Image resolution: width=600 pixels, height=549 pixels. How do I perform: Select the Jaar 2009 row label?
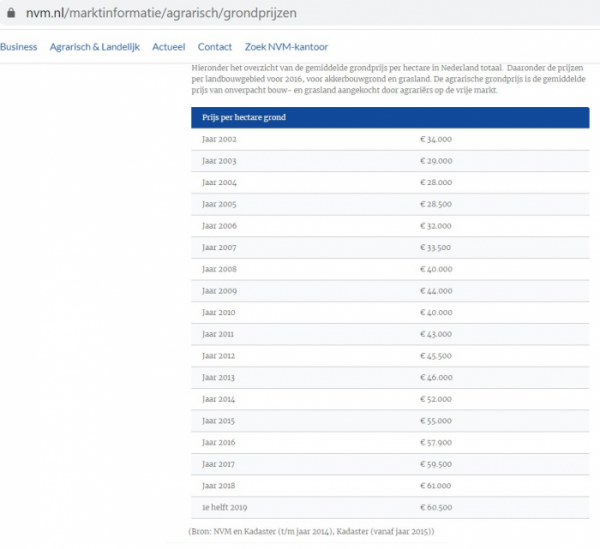pyautogui.click(x=219, y=291)
